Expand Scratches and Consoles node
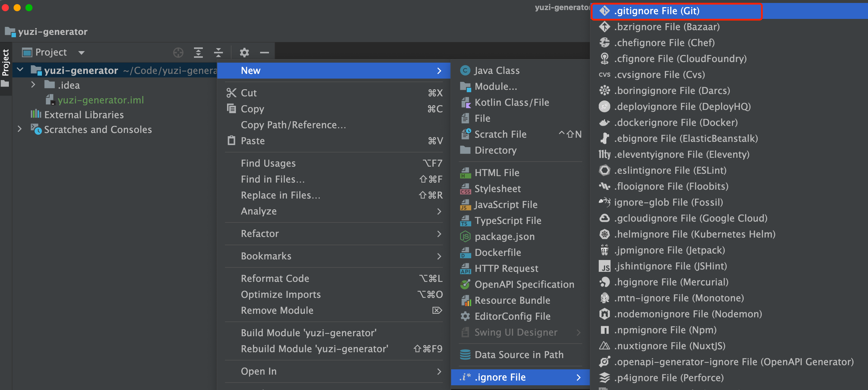 click(x=19, y=129)
